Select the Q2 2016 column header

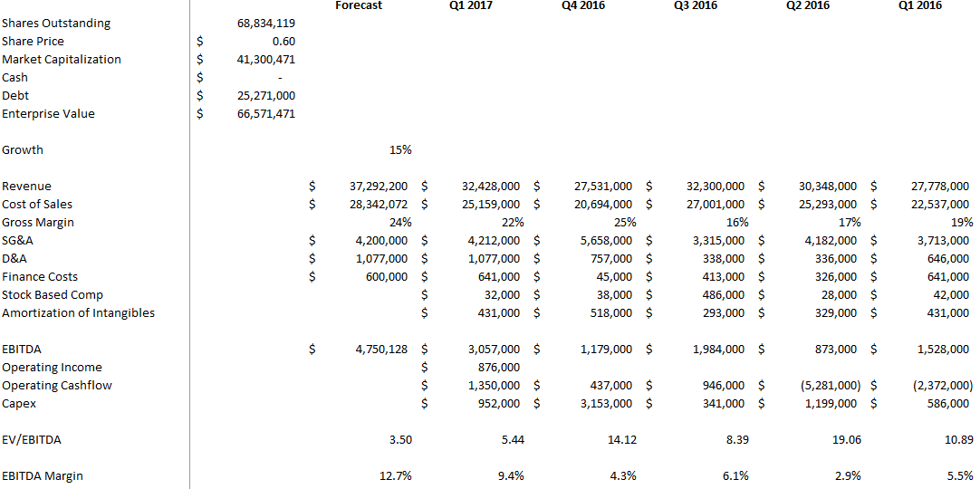(x=808, y=5)
